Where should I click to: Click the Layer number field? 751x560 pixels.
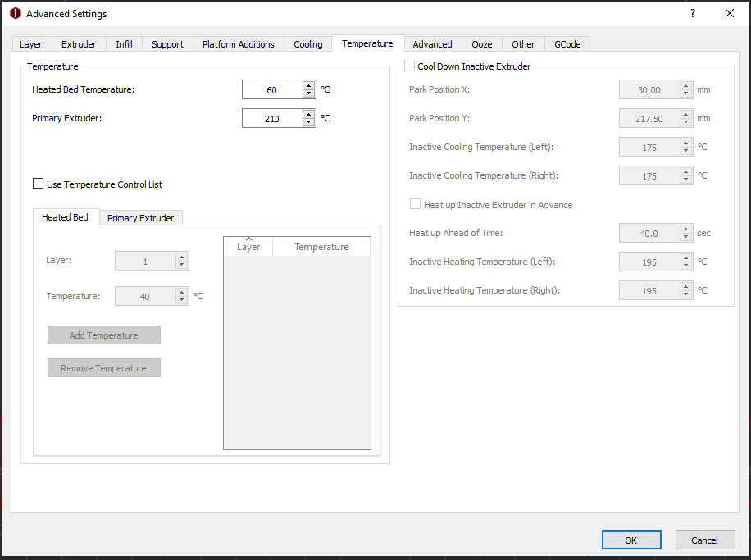click(x=146, y=261)
